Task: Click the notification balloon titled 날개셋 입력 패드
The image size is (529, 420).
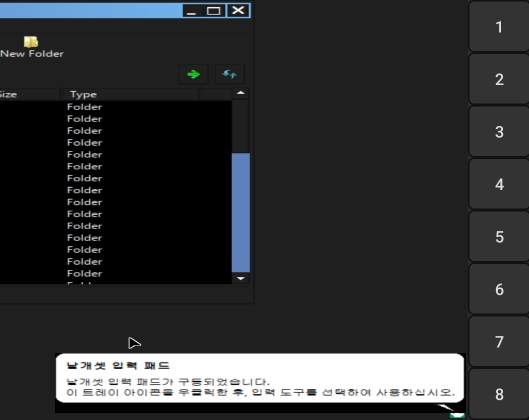Action: click(260, 378)
